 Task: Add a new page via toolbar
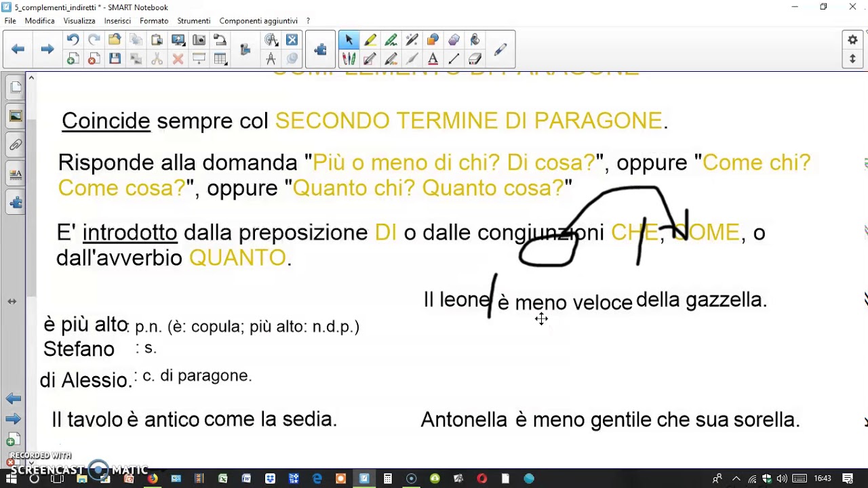pos(73,60)
